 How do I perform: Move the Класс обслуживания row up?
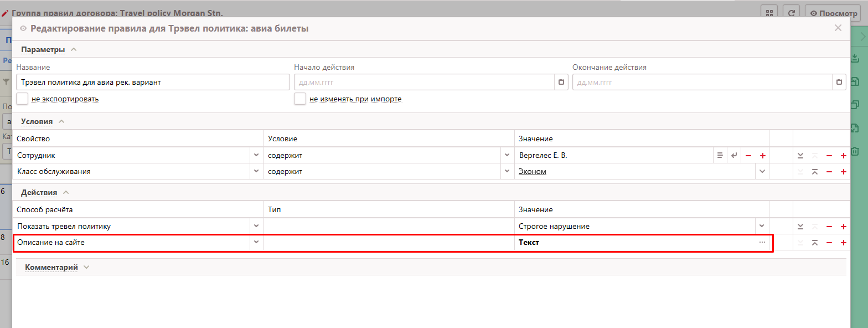pos(815,172)
